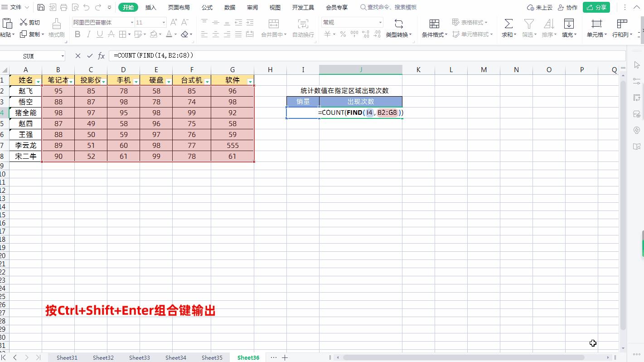Viewport: 644px width, 362px height.
Task: Open the 常规 number format dropdown
Action: tap(352, 22)
